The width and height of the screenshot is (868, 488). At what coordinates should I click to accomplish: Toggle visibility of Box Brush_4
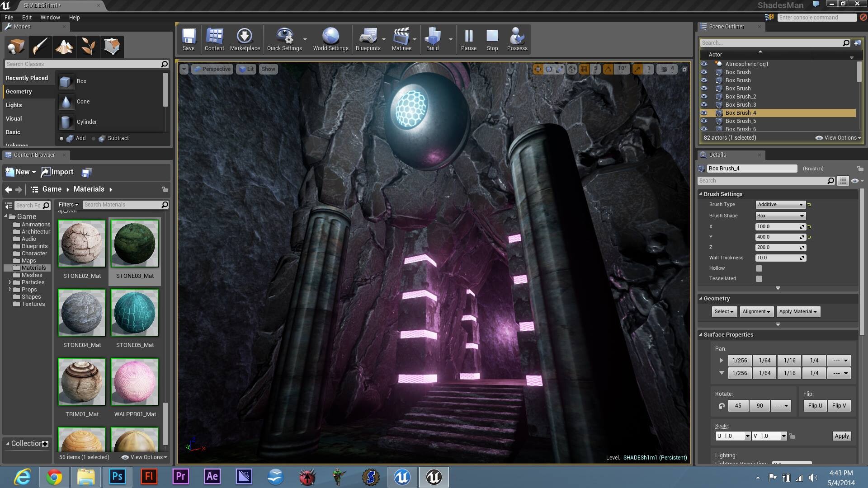coord(704,113)
